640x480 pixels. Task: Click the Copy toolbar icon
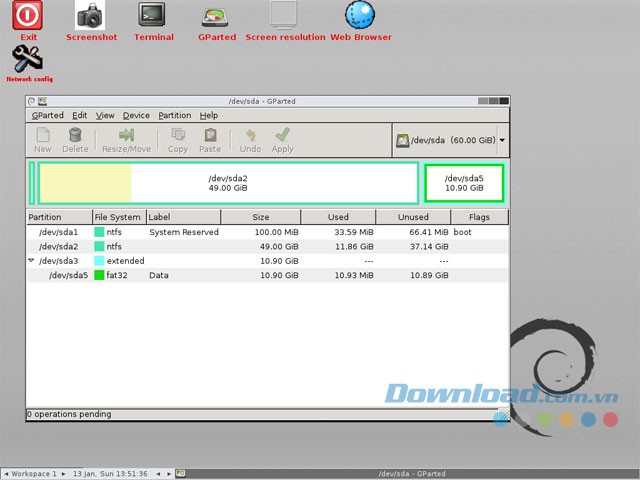(178, 140)
